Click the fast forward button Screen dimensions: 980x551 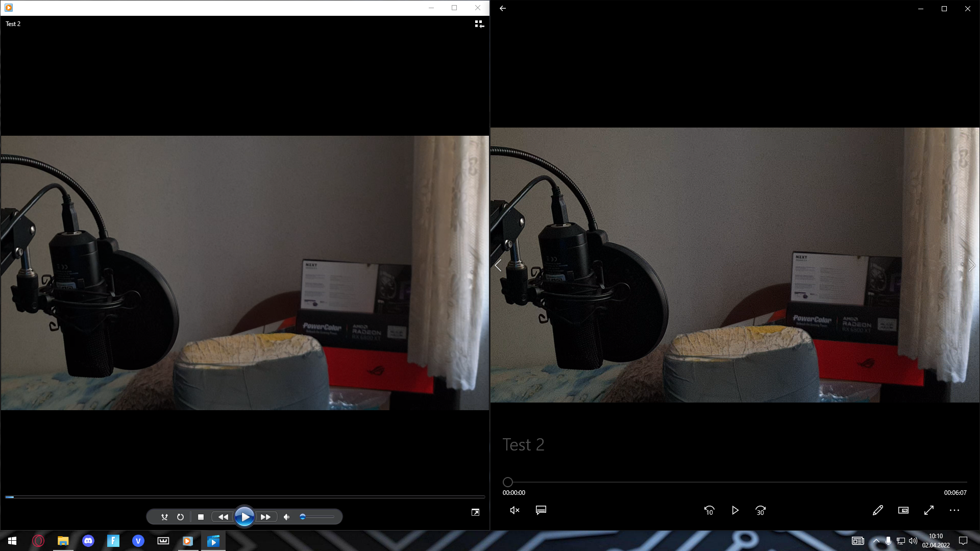265,517
